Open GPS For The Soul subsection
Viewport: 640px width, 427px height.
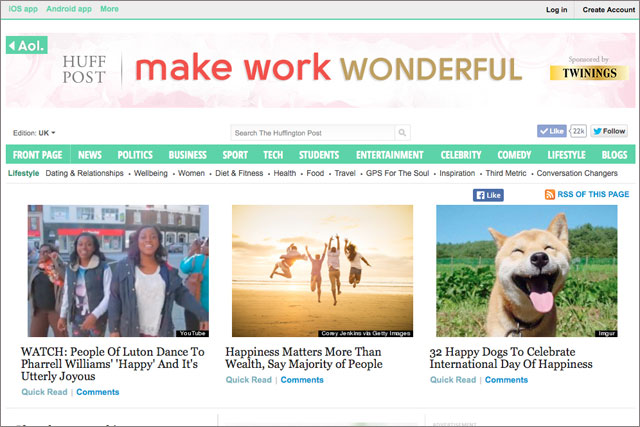pyautogui.click(x=398, y=173)
